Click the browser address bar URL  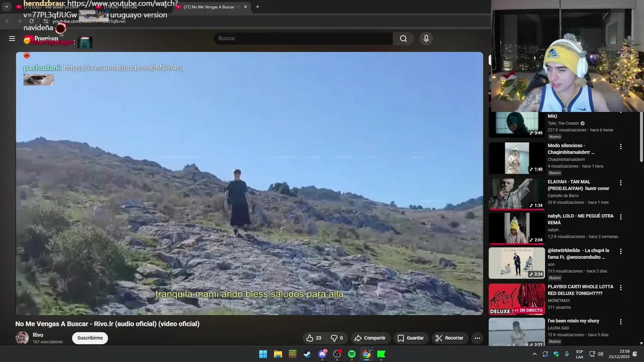pyautogui.click(x=89, y=21)
